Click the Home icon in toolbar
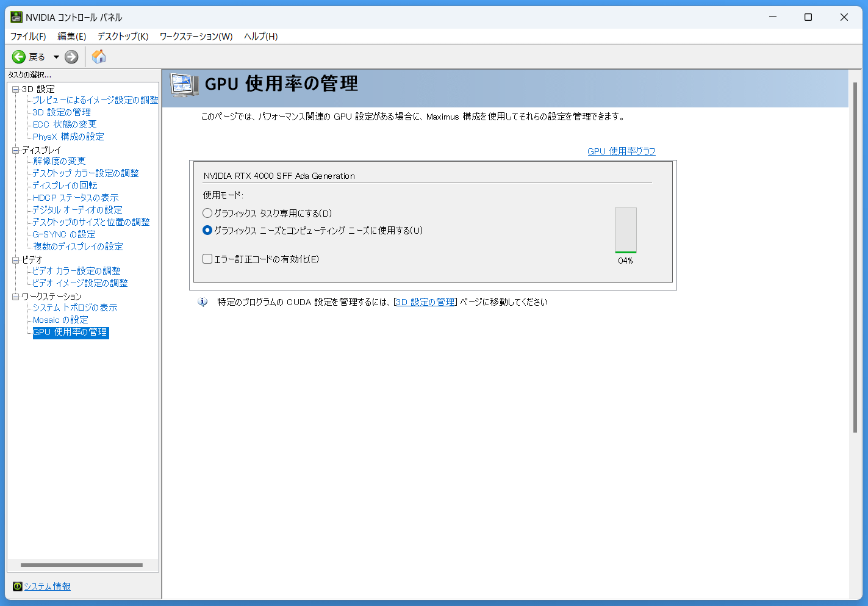Image resolution: width=868 pixels, height=606 pixels. point(99,57)
